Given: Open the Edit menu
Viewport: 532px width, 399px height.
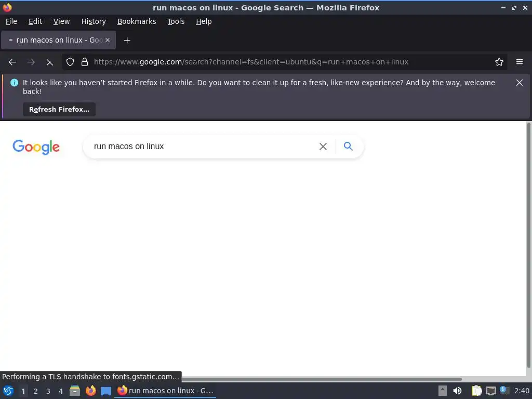Looking at the screenshot, I should pos(35,21).
